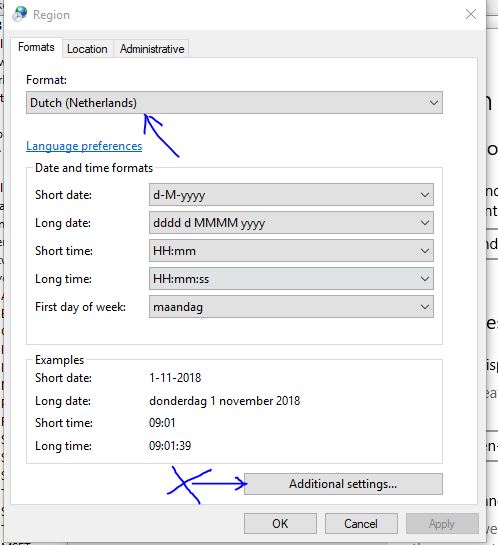498x545 pixels.
Task: Click the Format dropdown chevron arrow
Action: click(433, 103)
